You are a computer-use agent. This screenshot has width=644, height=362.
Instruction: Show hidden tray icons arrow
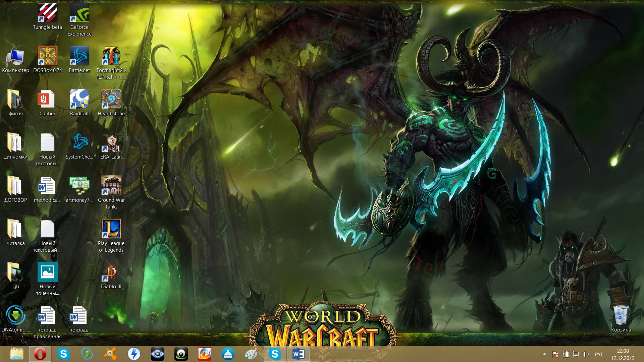544,354
